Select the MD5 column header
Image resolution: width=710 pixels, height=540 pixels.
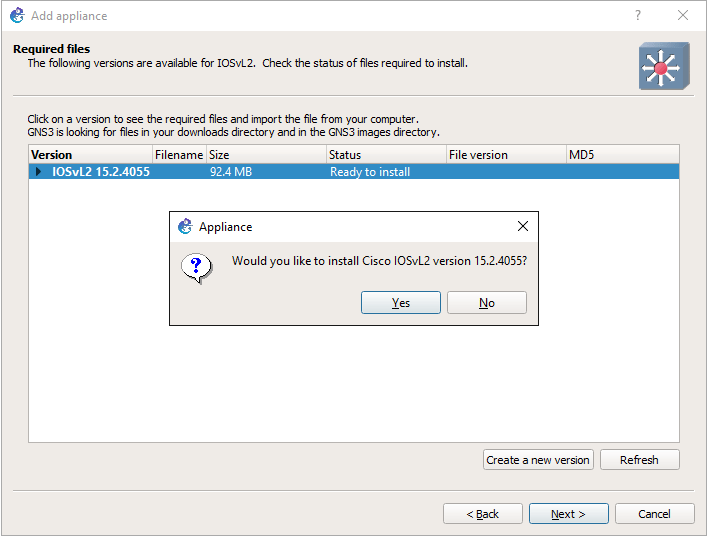621,155
